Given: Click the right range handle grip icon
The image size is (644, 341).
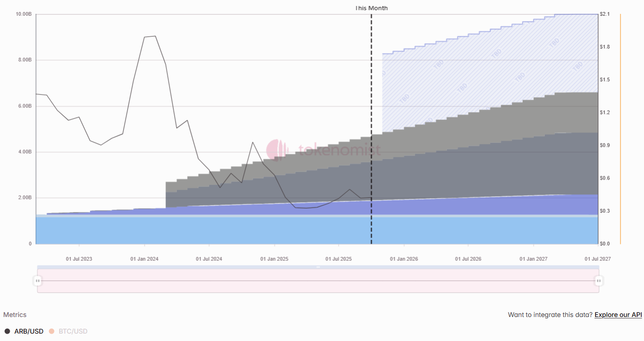Looking at the screenshot, I should pos(598,280).
